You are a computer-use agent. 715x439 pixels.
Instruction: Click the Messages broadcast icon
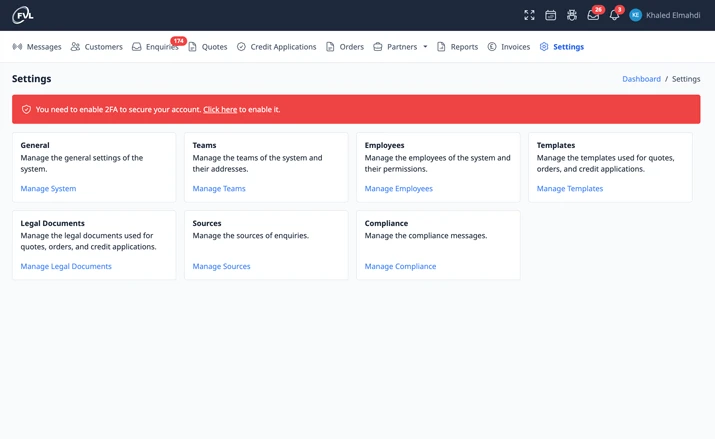click(17, 46)
